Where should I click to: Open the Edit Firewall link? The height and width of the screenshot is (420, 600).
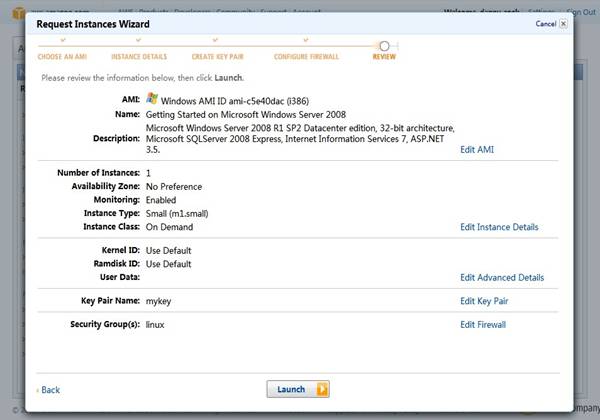(x=482, y=325)
